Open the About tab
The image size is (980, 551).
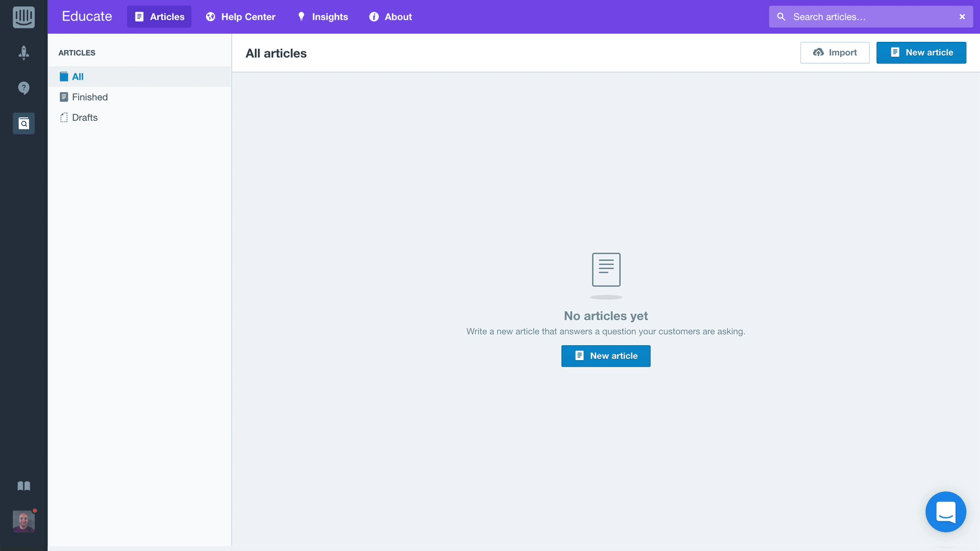tap(390, 17)
